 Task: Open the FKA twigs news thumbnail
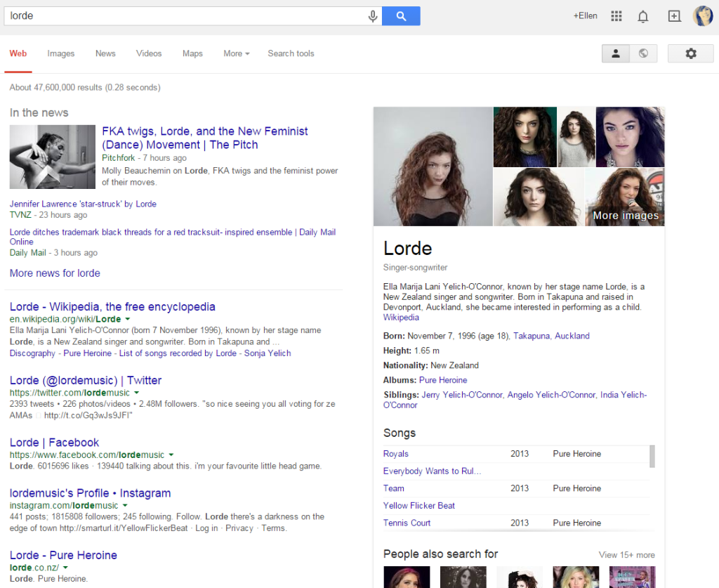coord(52,157)
